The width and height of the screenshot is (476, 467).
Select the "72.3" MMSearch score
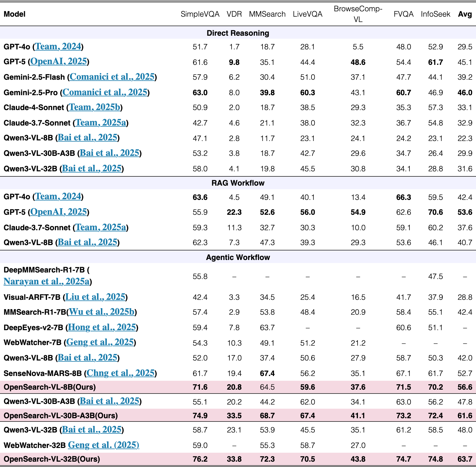pos(267,459)
